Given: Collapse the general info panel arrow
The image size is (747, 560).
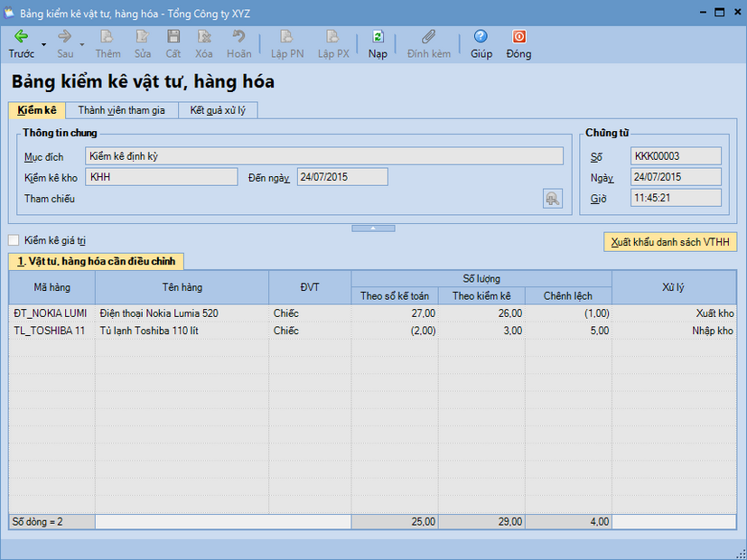Looking at the screenshot, I should point(373,229).
